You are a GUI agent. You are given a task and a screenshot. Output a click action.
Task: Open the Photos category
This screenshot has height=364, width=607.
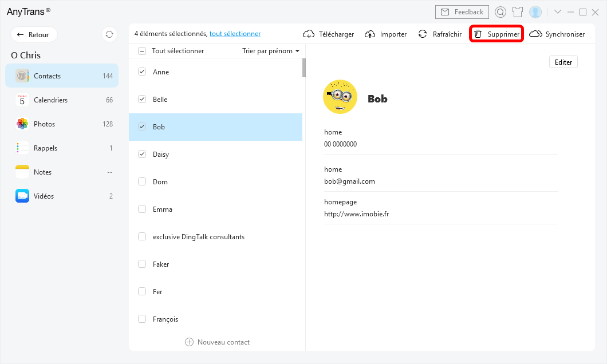coord(62,124)
